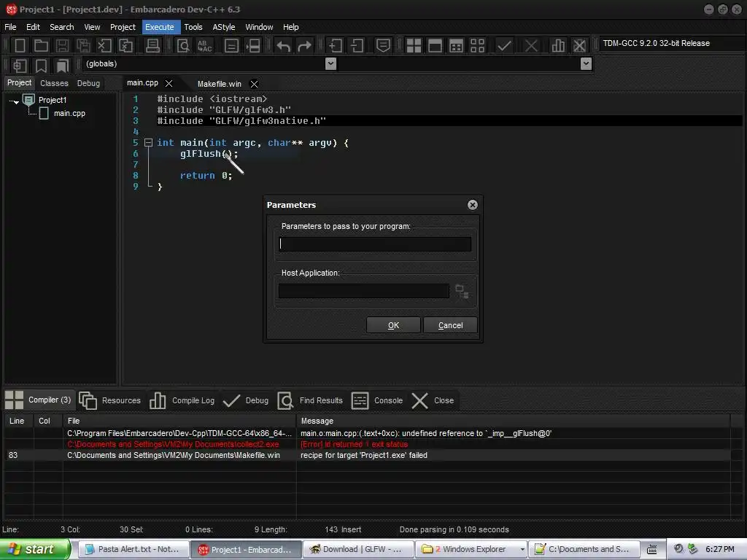The width and height of the screenshot is (747, 560).
Task: Click the Rebuild All outlined-squares icon
Action: coord(477,46)
